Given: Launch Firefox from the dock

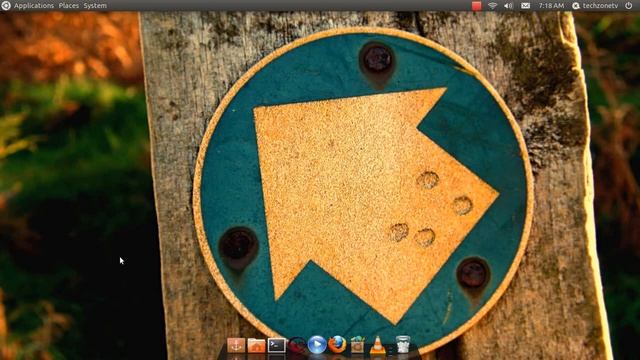Looking at the screenshot, I should pyautogui.click(x=337, y=345).
